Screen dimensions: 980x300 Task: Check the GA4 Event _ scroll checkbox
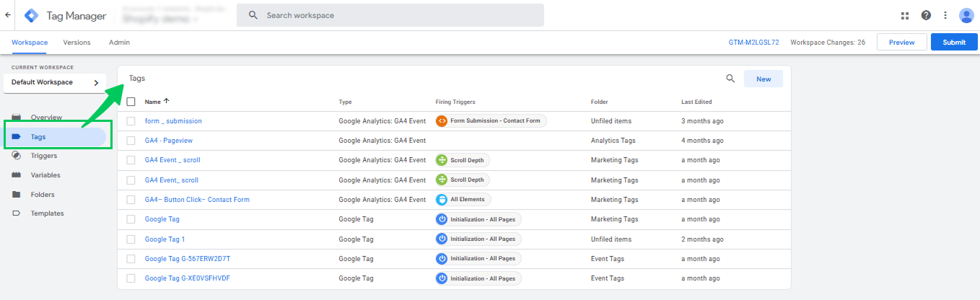click(x=131, y=160)
